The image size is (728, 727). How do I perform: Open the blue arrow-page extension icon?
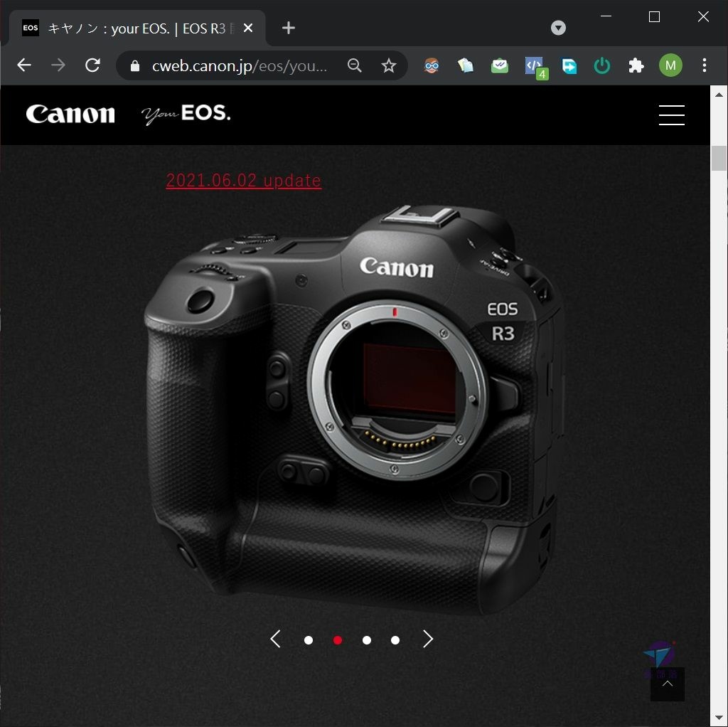[569, 65]
